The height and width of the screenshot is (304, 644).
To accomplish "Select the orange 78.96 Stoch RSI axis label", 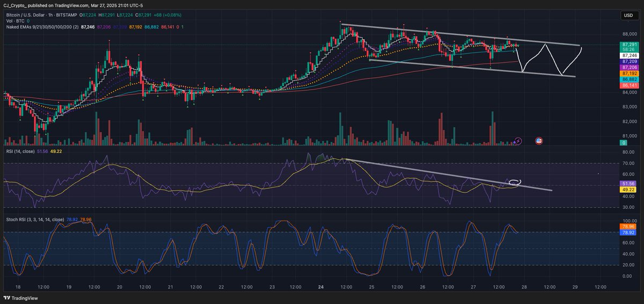I will pyautogui.click(x=628, y=227).
